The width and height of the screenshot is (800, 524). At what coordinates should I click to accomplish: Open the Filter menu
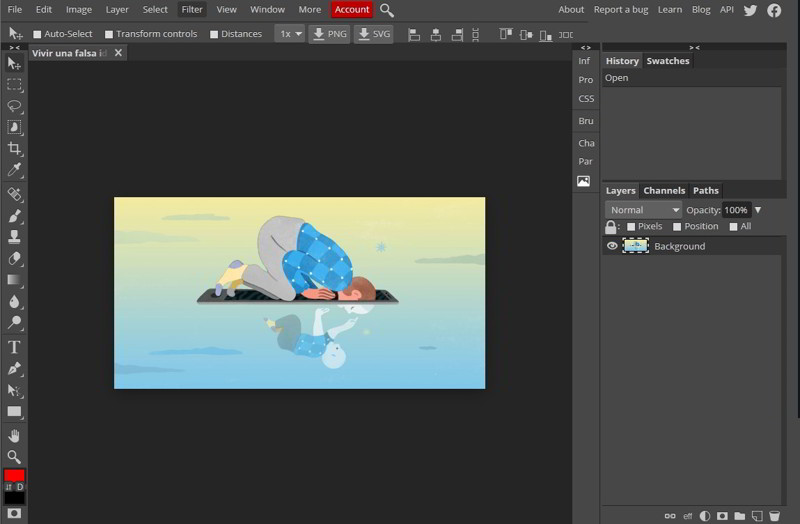192,10
